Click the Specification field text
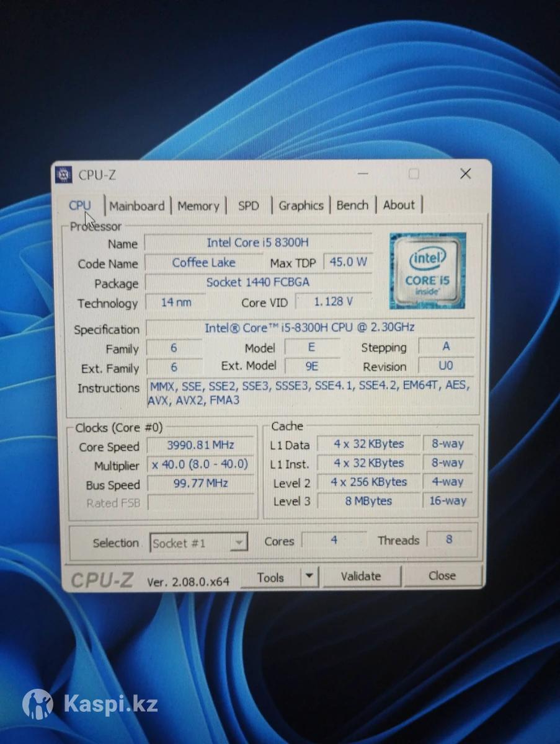 click(x=309, y=327)
